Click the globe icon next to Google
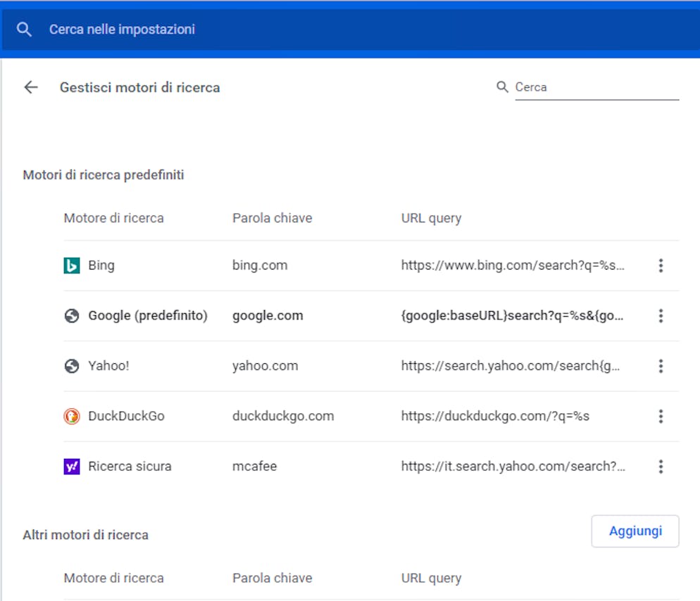700x601 pixels. click(71, 316)
